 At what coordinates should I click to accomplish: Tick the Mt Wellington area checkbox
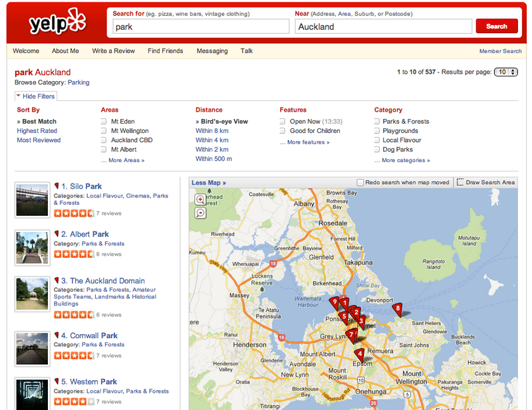(x=104, y=130)
